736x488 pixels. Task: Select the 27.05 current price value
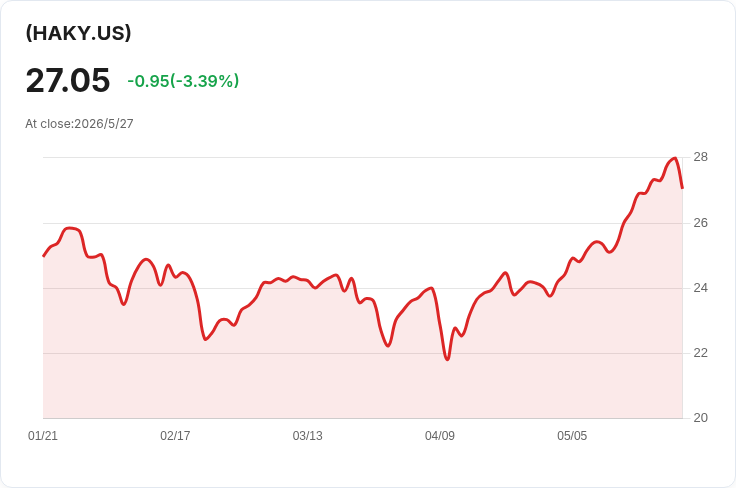68,80
